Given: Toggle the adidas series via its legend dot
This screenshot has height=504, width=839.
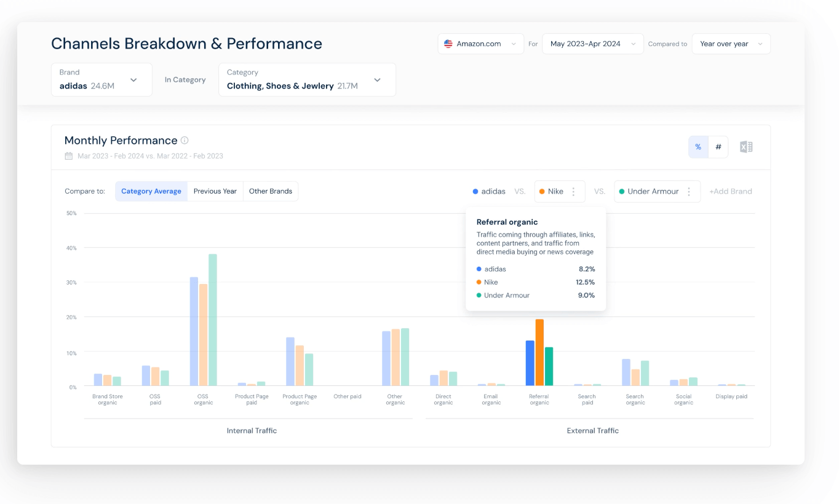Looking at the screenshot, I should 474,191.
